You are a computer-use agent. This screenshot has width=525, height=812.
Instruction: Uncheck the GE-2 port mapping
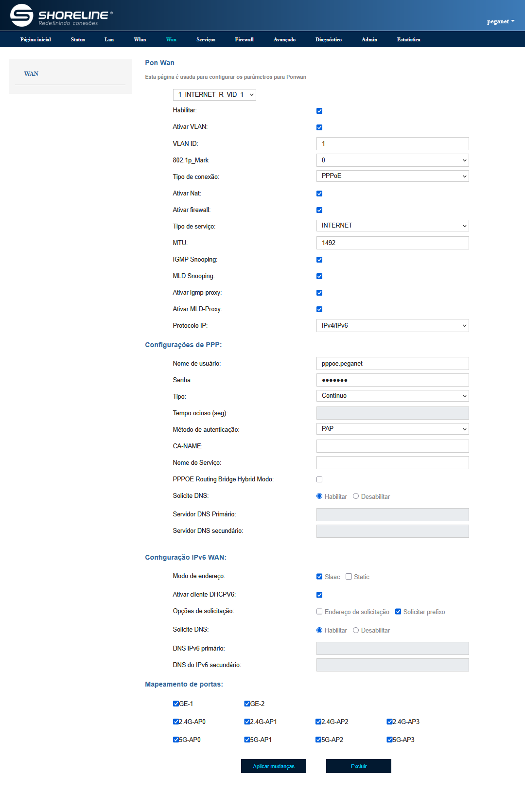247,704
